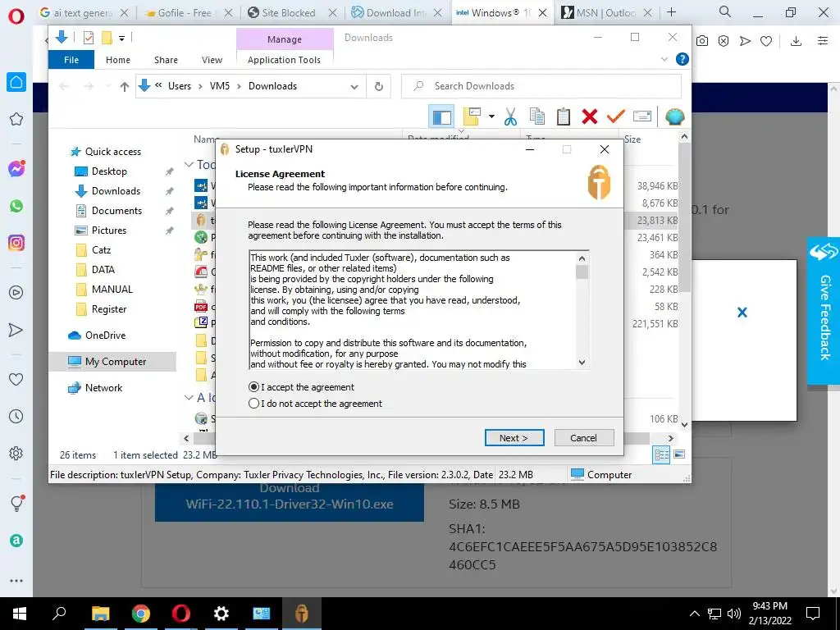Click the Opera downloads arrow icon
The image size is (840, 630).
point(796,41)
